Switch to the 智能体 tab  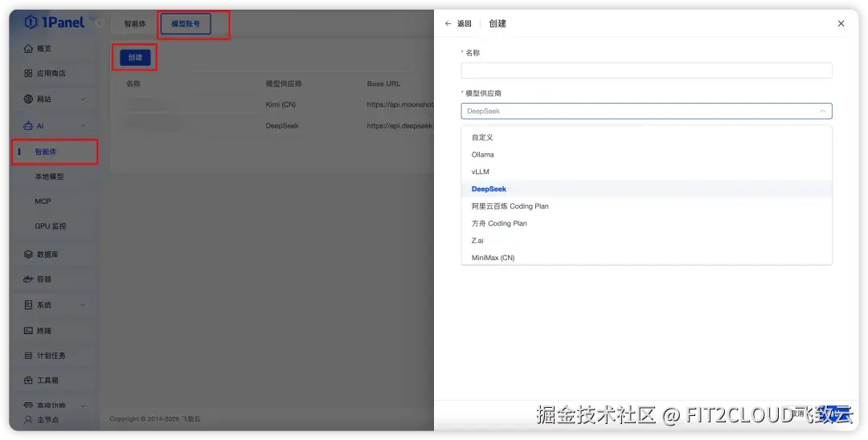(134, 24)
